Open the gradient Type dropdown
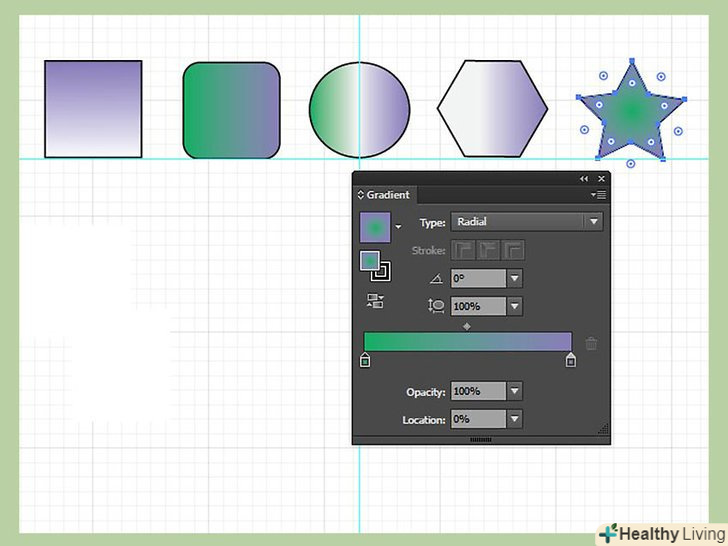 526,222
